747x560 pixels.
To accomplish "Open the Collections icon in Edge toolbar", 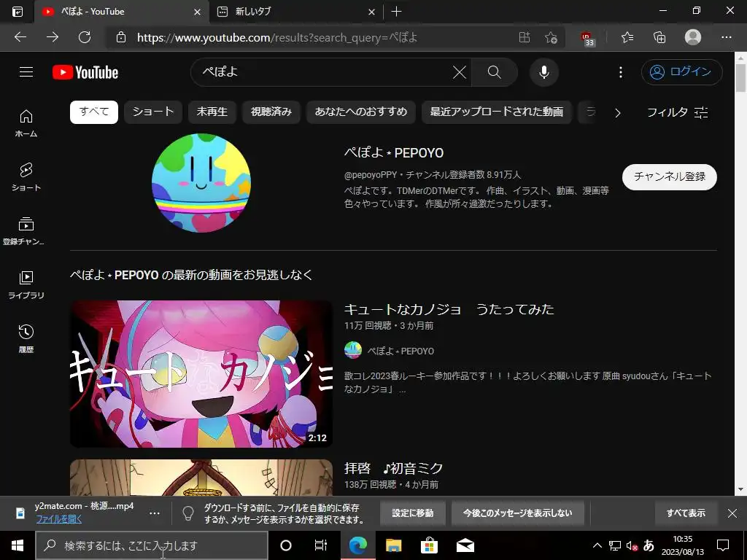I will [659, 37].
